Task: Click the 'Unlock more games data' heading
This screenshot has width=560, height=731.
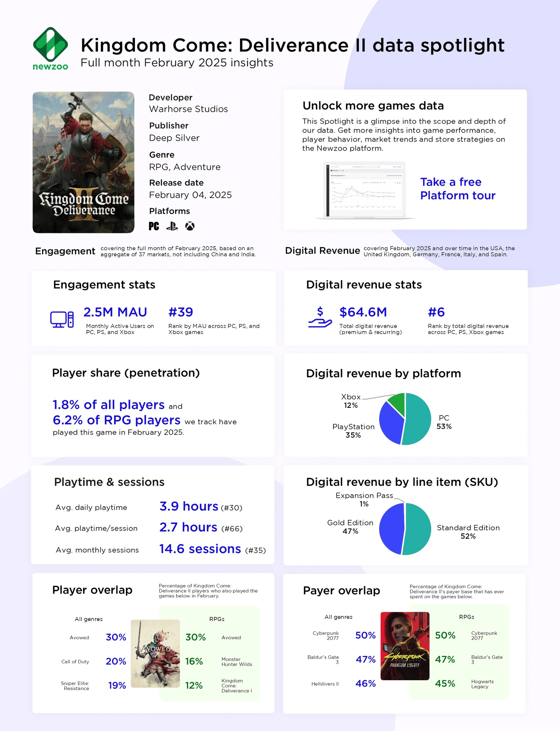Action: tap(373, 106)
